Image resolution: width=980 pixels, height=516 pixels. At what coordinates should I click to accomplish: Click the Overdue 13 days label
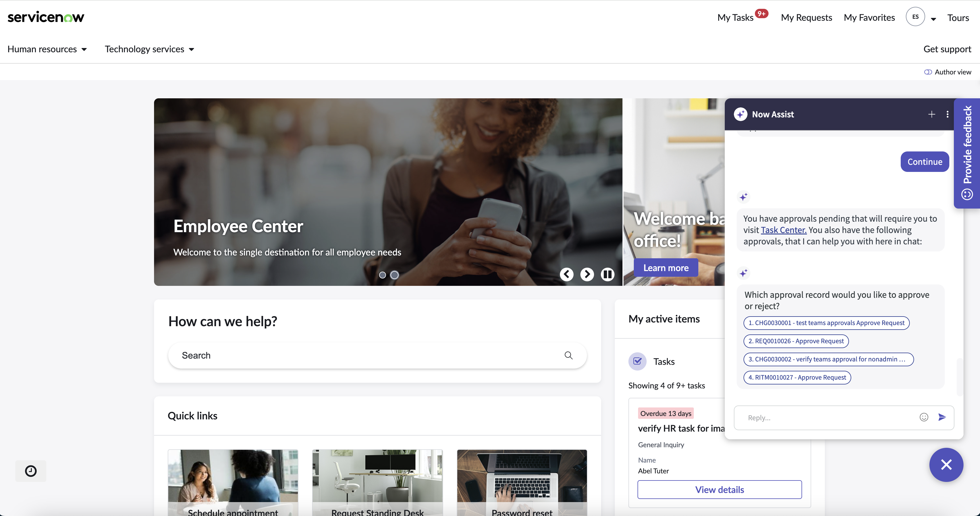tap(666, 413)
